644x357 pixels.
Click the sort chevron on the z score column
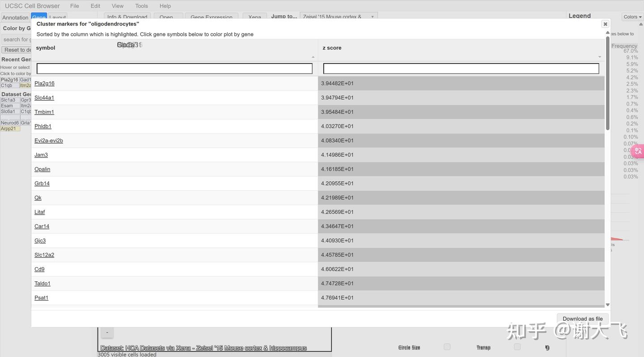[599, 57]
